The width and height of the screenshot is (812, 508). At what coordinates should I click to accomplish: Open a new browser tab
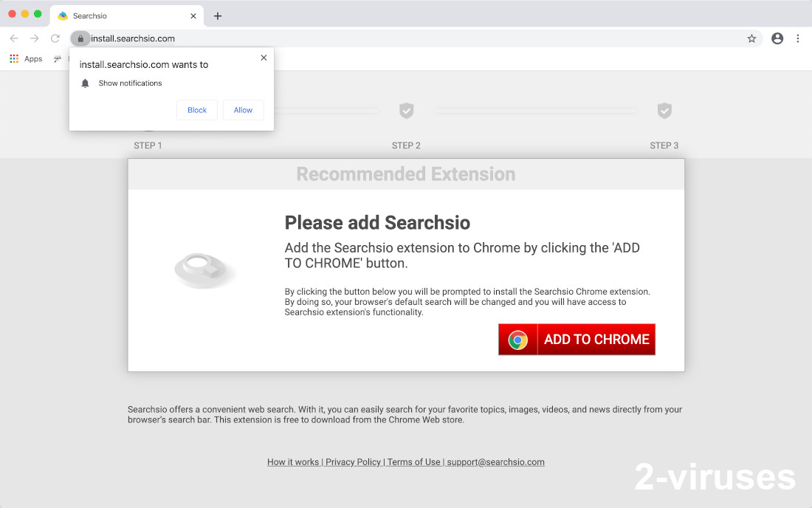(x=217, y=16)
